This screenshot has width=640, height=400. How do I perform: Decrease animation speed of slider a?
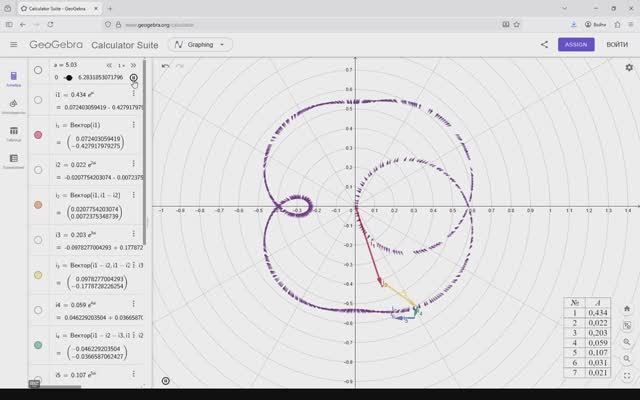coord(109,65)
